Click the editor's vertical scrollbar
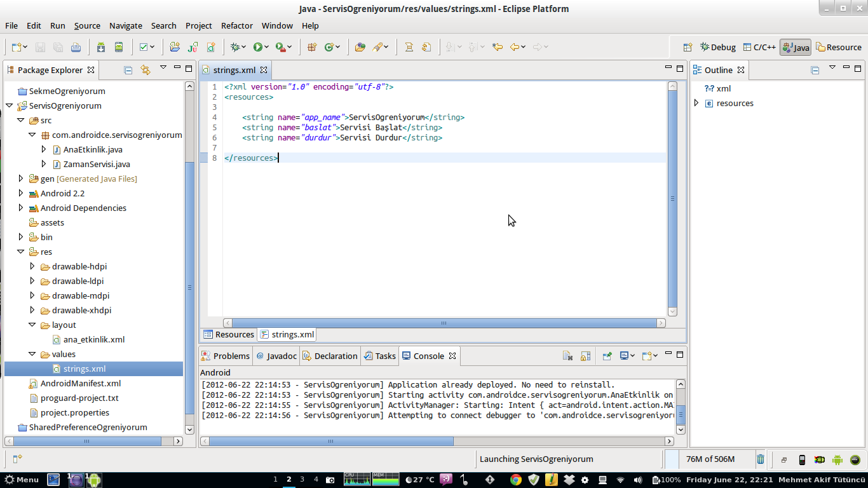This screenshot has height=488, width=868. coord(672,198)
